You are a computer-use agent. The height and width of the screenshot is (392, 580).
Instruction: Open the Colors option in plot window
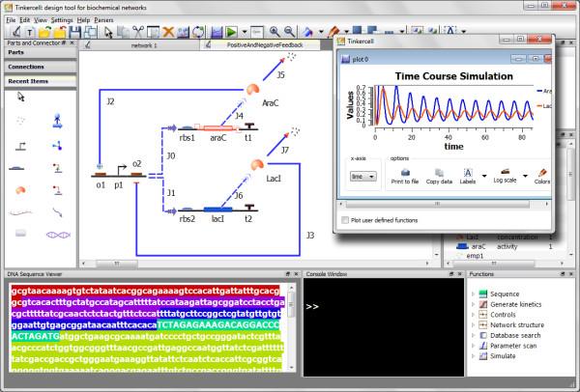point(541,176)
